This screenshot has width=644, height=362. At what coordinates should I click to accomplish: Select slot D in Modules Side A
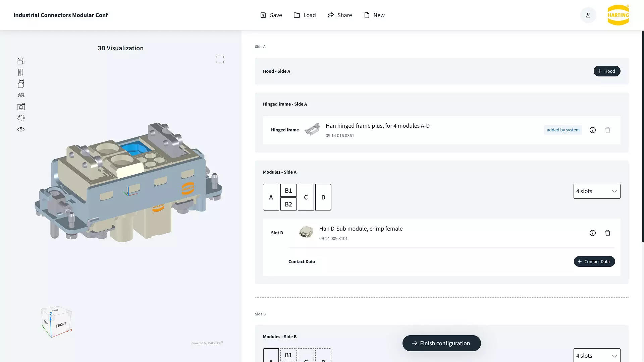323,197
